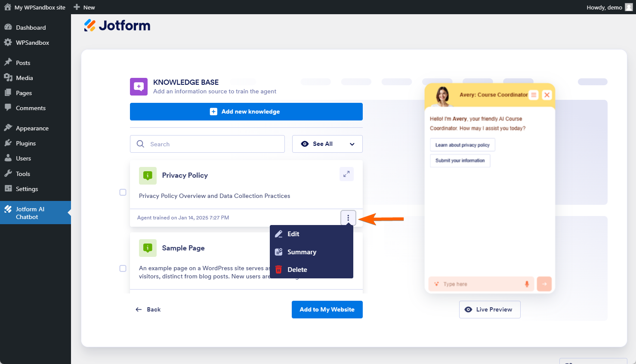636x364 pixels.
Task: Click the Appearance brush icon
Action: coord(8,128)
